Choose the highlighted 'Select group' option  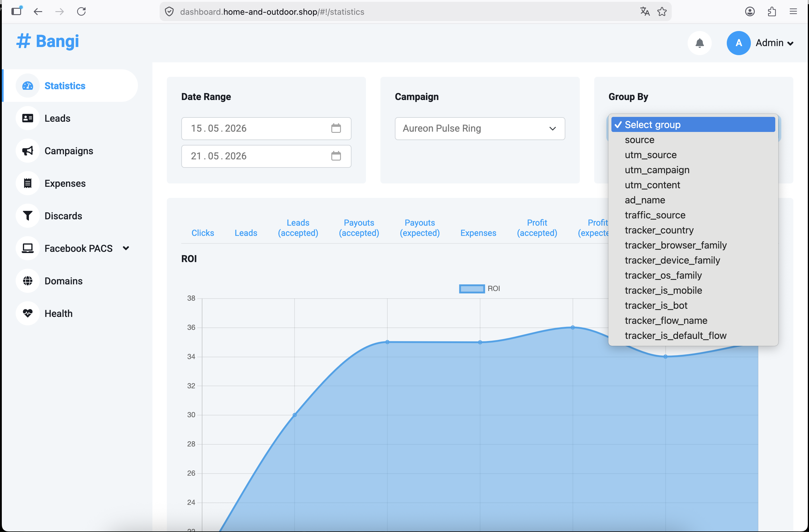click(693, 124)
